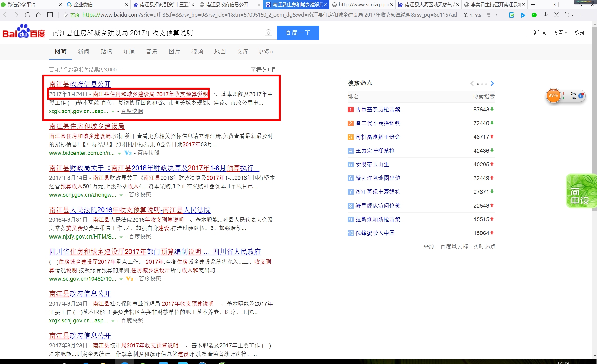Open result 四川省住房和城乡建设厅2017年部门预算编制说明
This screenshot has width=597, height=364.
click(x=155, y=252)
